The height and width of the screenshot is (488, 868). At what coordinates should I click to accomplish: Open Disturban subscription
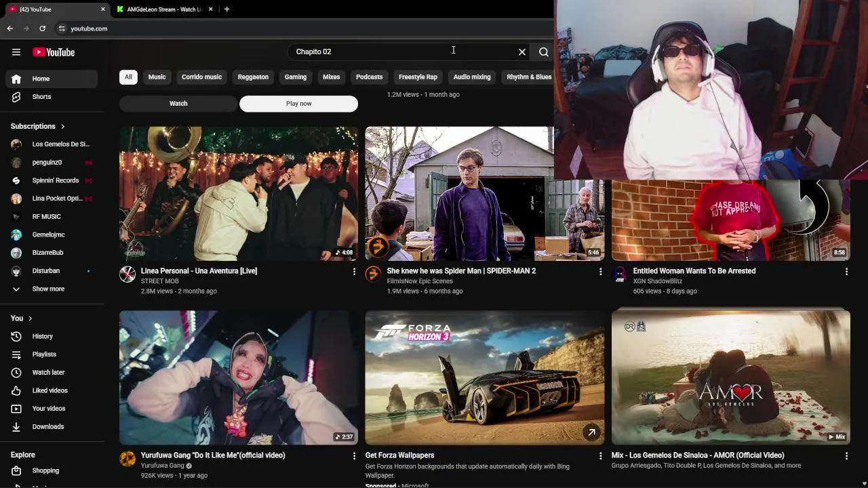(x=52, y=271)
